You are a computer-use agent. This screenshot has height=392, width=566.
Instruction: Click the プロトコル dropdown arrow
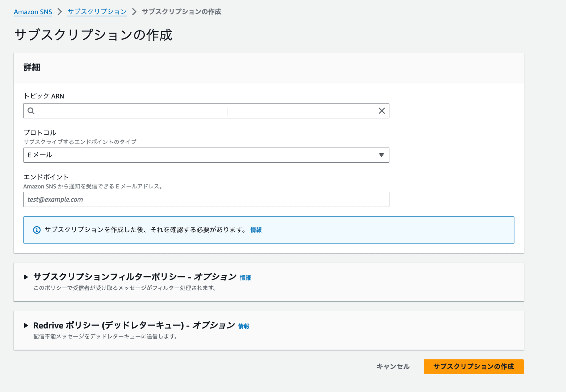(x=381, y=155)
